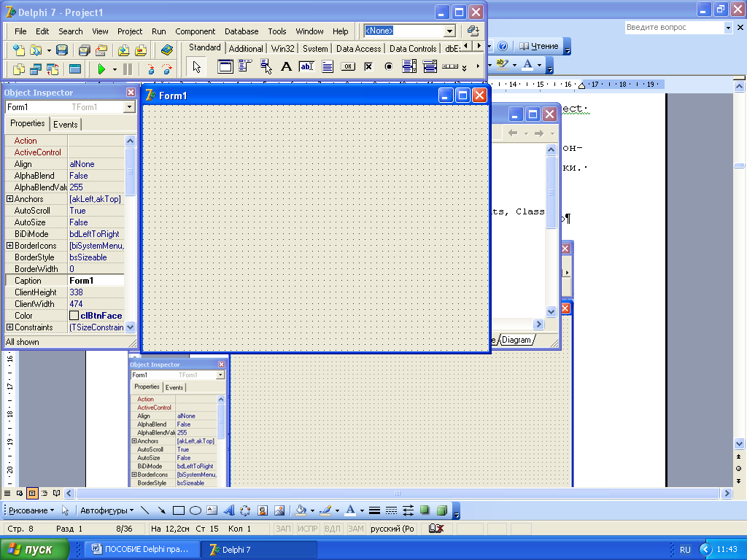Click the clBtnFace Color swatch
Viewport: 747px width, 560px height.
coord(74,316)
